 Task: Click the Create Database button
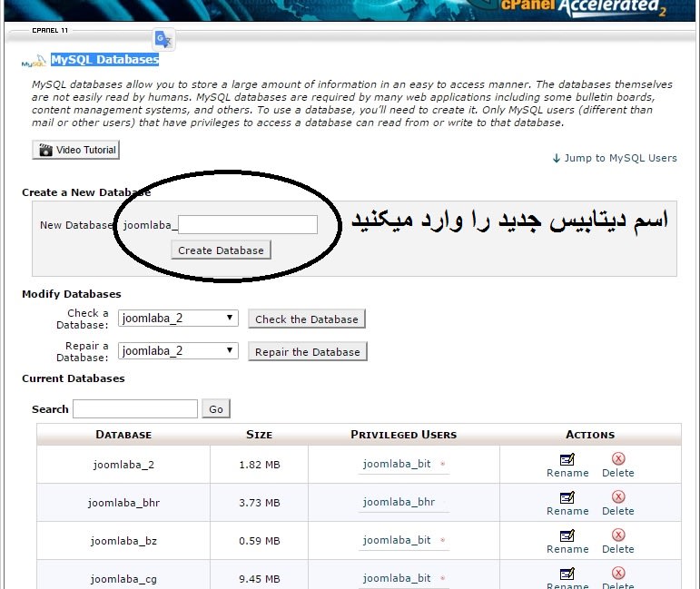coord(221,250)
